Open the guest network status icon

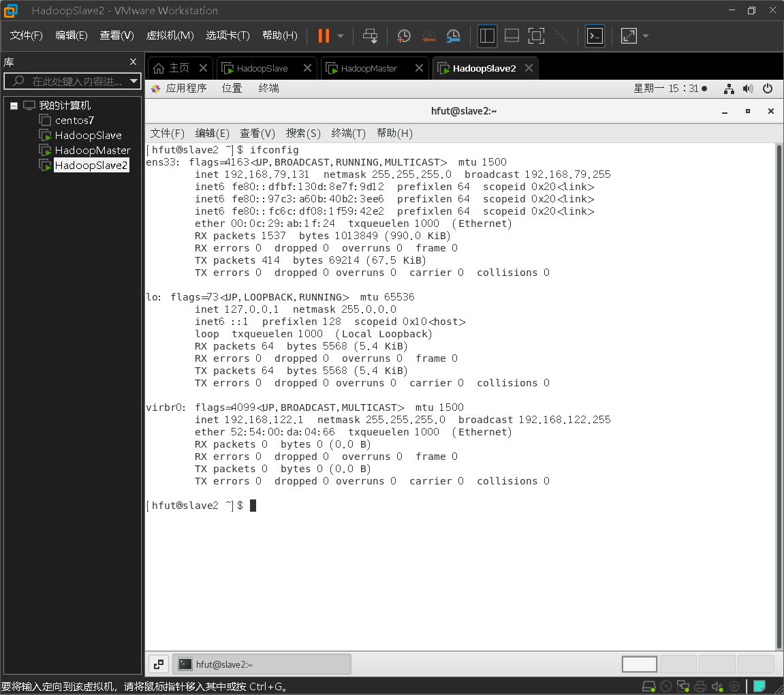point(729,89)
